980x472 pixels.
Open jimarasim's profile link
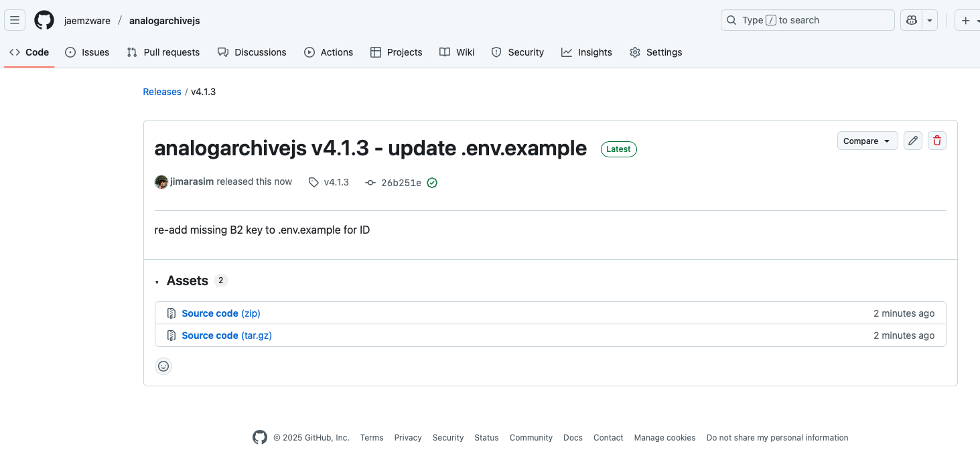[x=192, y=181]
